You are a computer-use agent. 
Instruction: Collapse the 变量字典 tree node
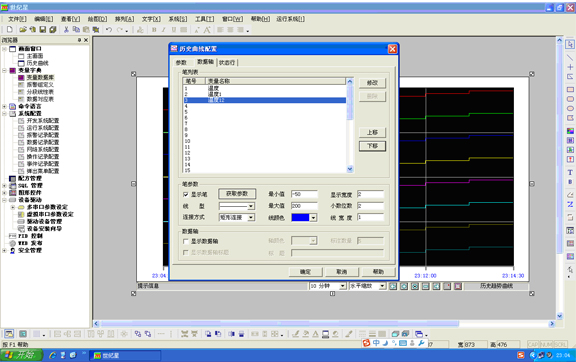(x=4, y=70)
